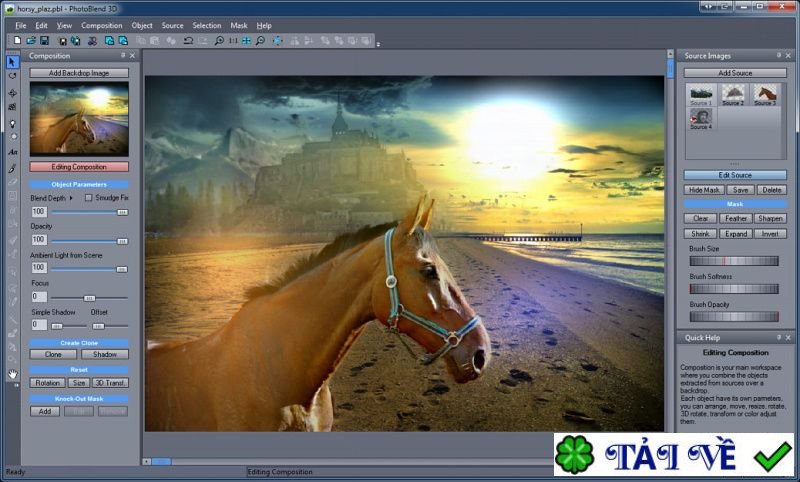Click the black floppy save-as icon
The width and height of the screenshot is (800, 482).
pyautogui.click(x=62, y=41)
